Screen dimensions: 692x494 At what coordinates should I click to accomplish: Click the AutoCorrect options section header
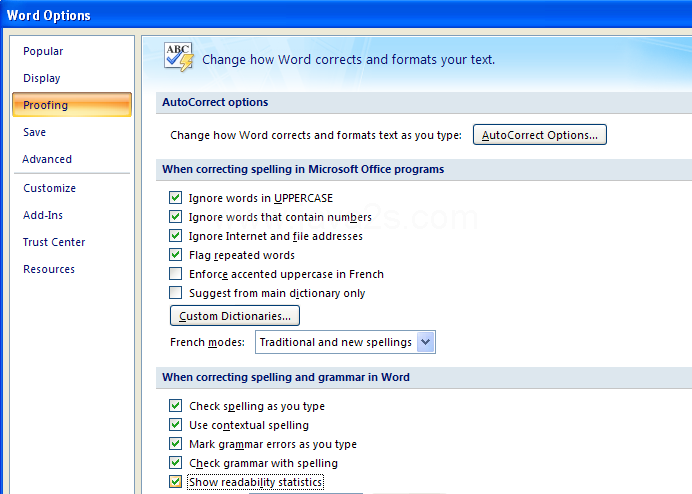[424, 102]
